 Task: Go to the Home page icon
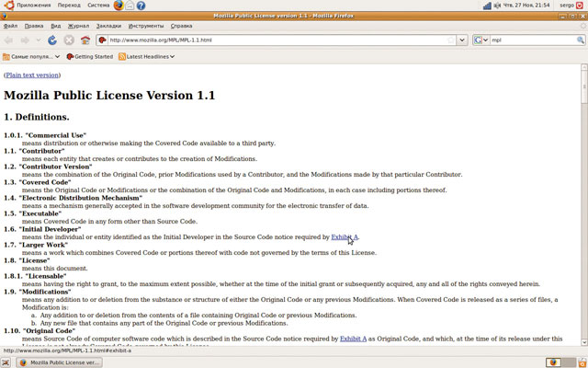click(85, 40)
